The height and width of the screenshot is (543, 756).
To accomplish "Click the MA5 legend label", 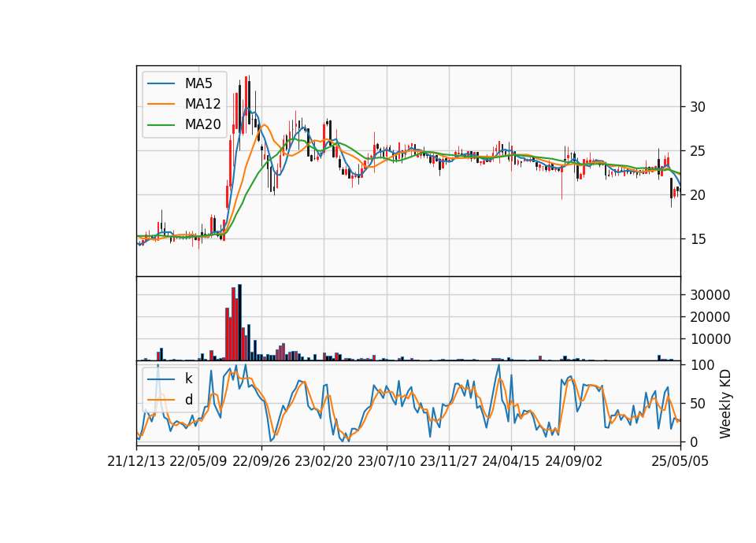I will (x=198, y=83).
